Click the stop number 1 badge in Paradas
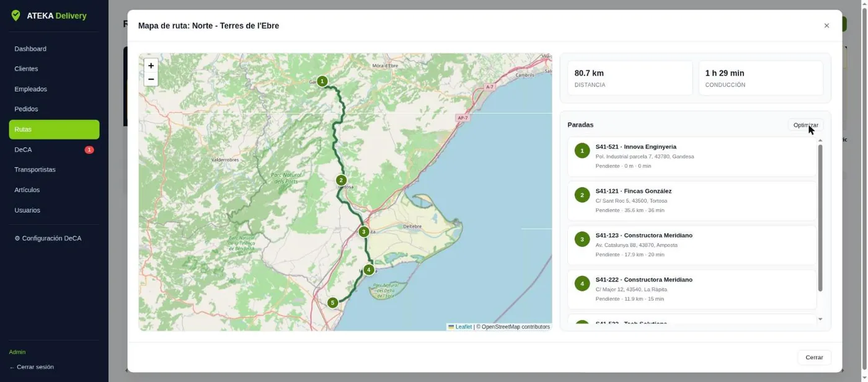Screen dimensions: 868x382 tap(582, 151)
